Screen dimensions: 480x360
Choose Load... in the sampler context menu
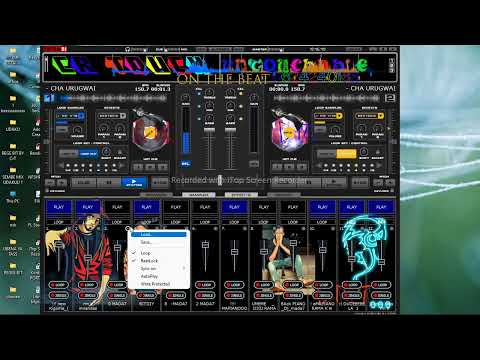coord(159,234)
